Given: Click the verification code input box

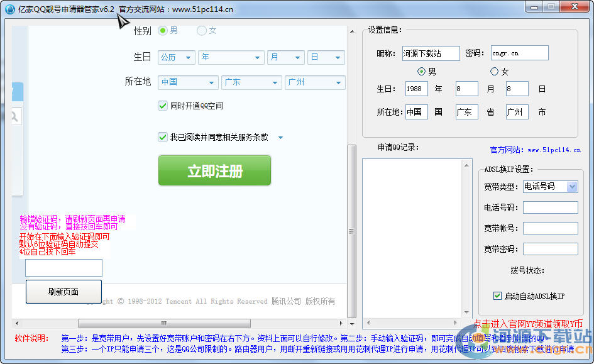Looking at the screenshot, I should 64,268.
